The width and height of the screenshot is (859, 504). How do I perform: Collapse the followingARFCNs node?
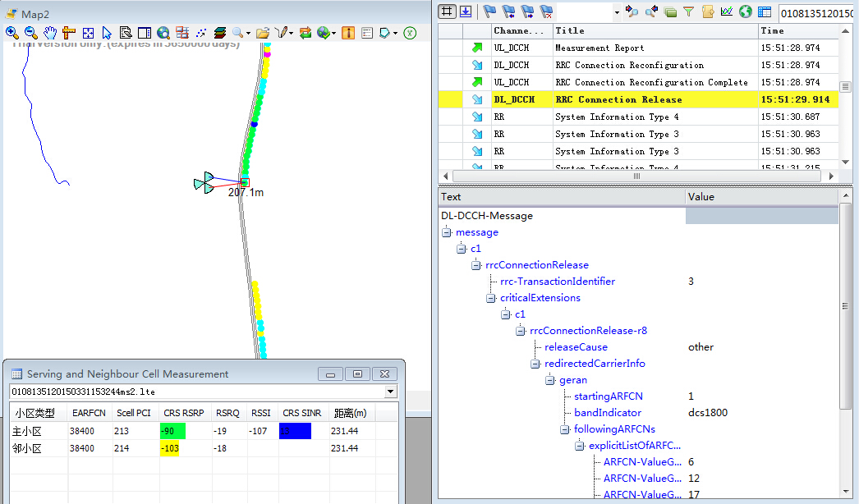(x=565, y=429)
